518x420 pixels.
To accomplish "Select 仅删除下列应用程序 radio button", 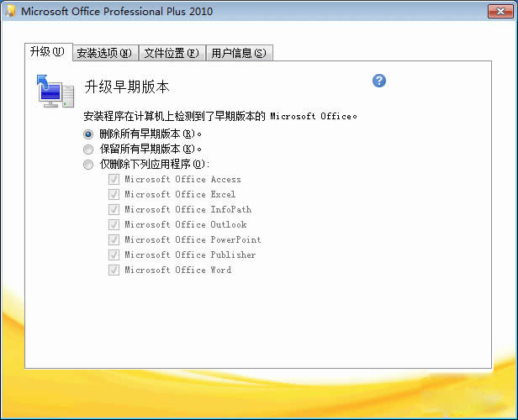I will pyautogui.click(x=87, y=165).
